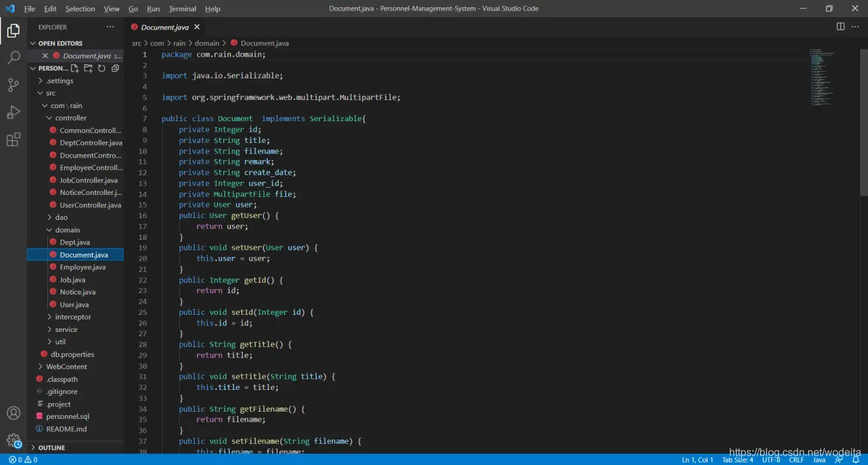Expand the OUTLINE section
Image resolution: width=868 pixels, height=465 pixels.
click(75, 447)
